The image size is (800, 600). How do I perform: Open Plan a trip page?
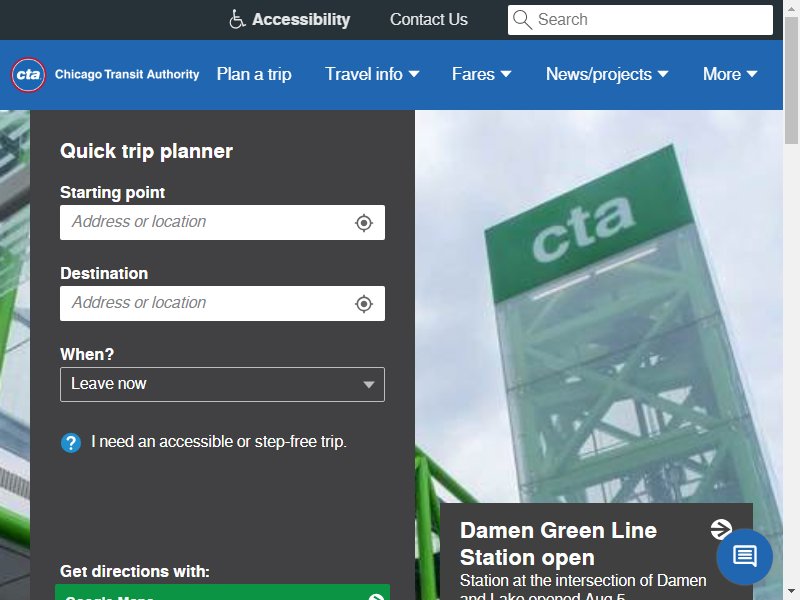click(x=254, y=74)
